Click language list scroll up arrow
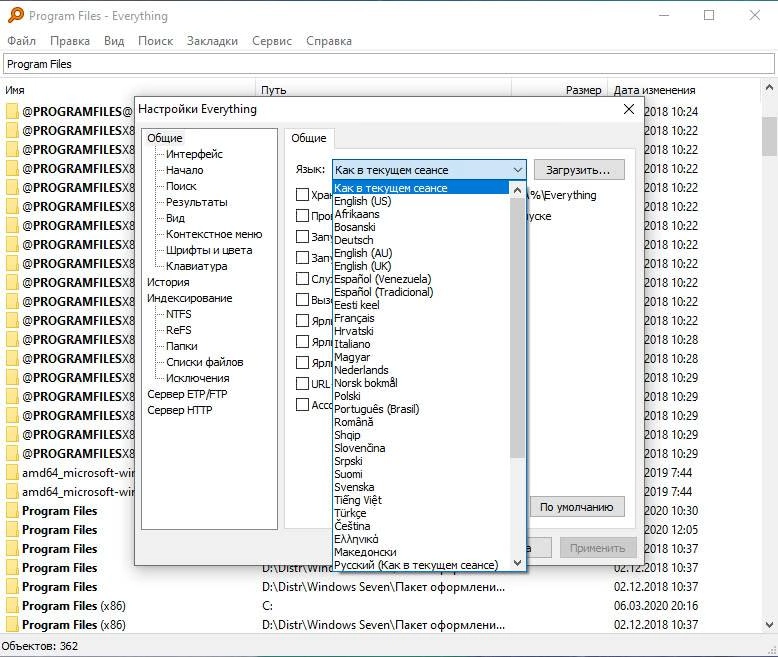This screenshot has width=778, height=657. click(x=518, y=190)
